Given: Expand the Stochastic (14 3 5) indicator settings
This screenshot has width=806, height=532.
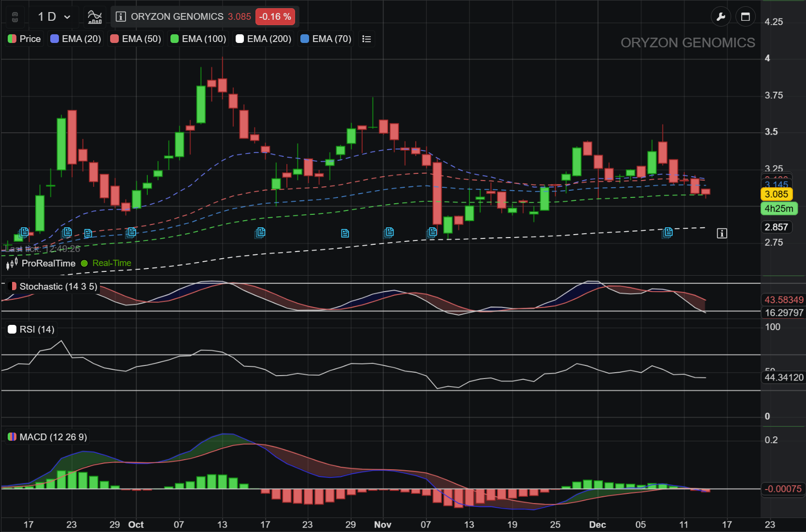Looking at the screenshot, I should [x=53, y=287].
